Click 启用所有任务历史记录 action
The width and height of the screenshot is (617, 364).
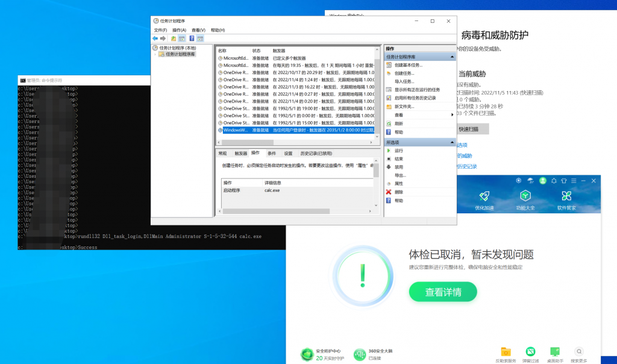click(x=415, y=98)
